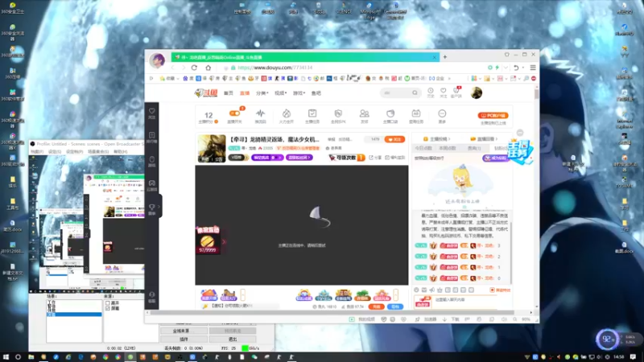Expand the favorites folder dropdown on bookmarks bar

click(x=177, y=78)
